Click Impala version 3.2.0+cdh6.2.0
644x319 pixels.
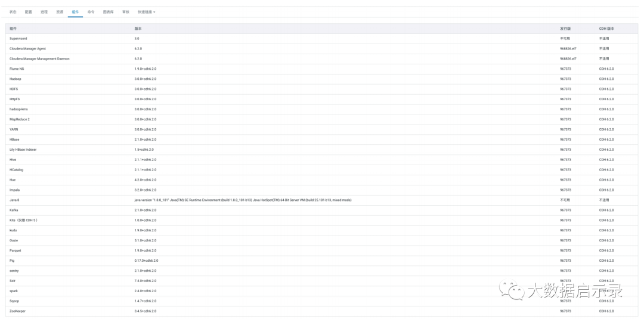pos(145,190)
